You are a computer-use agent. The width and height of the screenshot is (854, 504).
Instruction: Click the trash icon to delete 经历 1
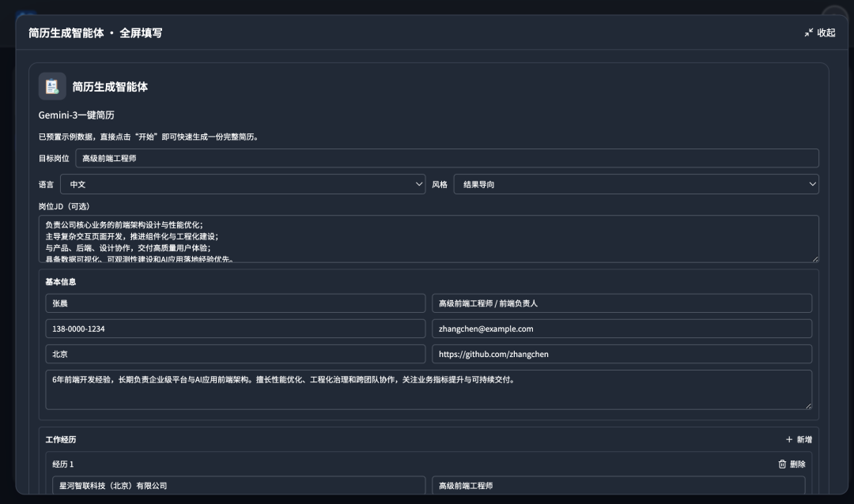[782, 464]
